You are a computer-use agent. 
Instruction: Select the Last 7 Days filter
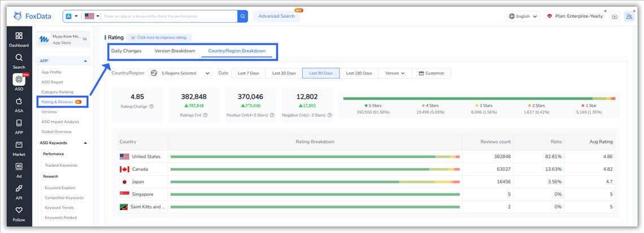249,73
